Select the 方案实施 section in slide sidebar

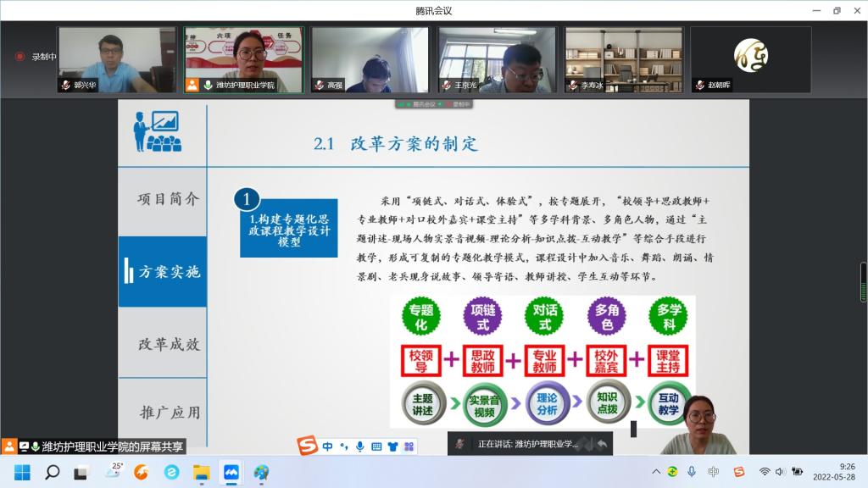(x=163, y=272)
